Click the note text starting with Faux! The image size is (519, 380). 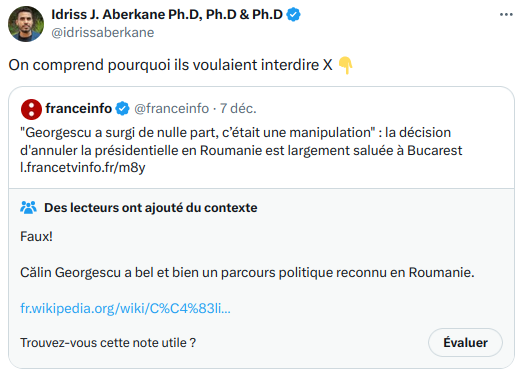(x=247, y=255)
